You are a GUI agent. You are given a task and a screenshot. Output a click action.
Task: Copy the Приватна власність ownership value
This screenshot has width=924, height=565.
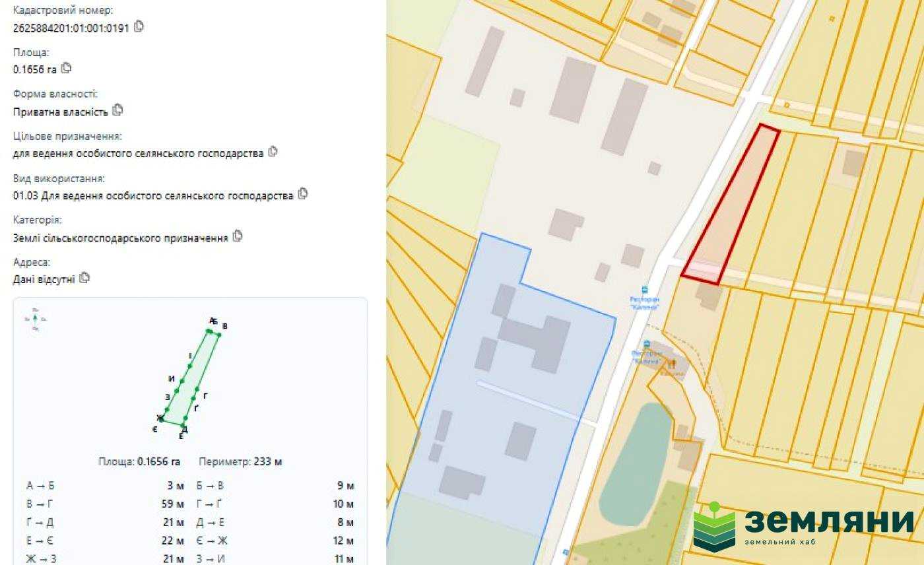tap(117, 110)
